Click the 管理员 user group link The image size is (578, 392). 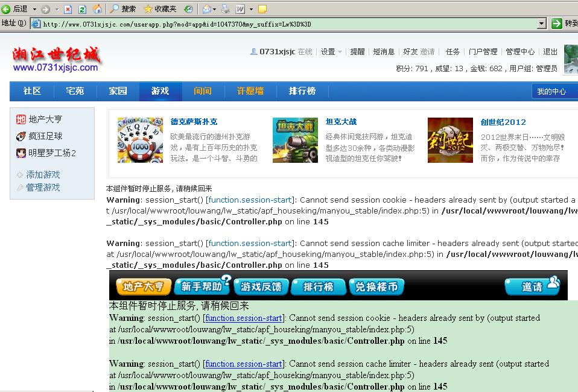click(x=546, y=69)
